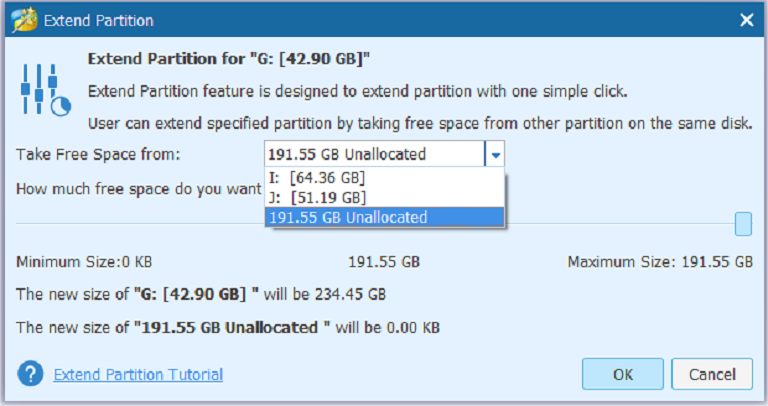The image size is (768, 406).
Task: Click the blue question mark help icon
Action: (30, 374)
